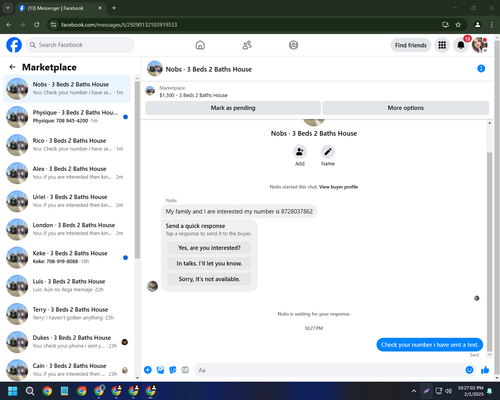Open the Chrome profile icon
Screen dimensions: 500x400
[x=477, y=25]
